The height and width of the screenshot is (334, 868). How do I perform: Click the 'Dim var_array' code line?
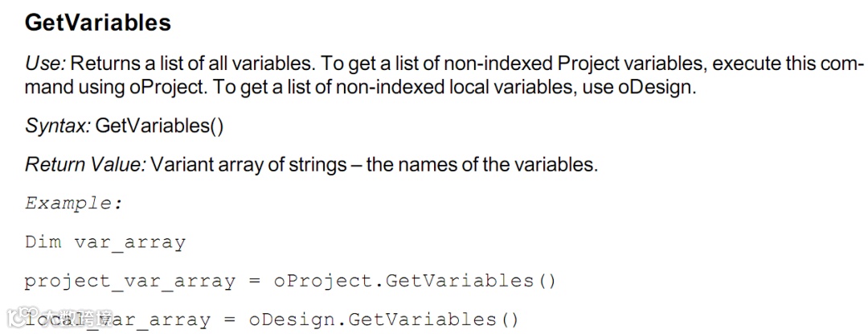tap(105, 242)
